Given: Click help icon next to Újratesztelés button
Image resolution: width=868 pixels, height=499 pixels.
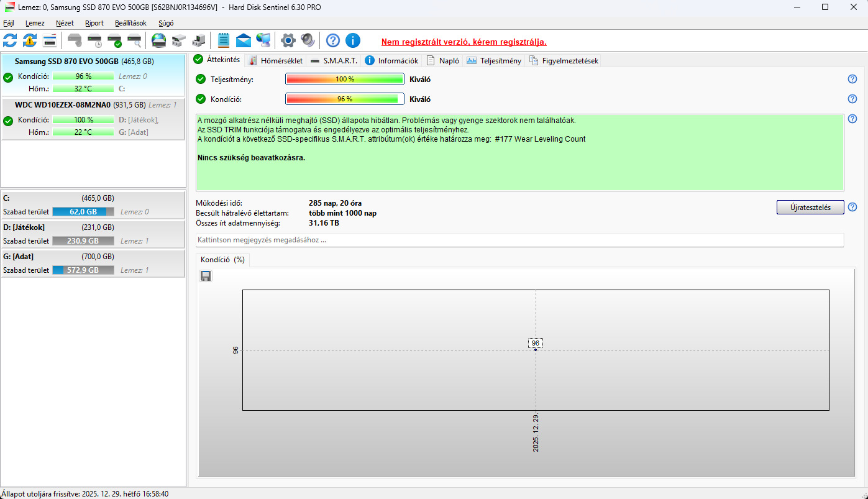Looking at the screenshot, I should 852,207.
